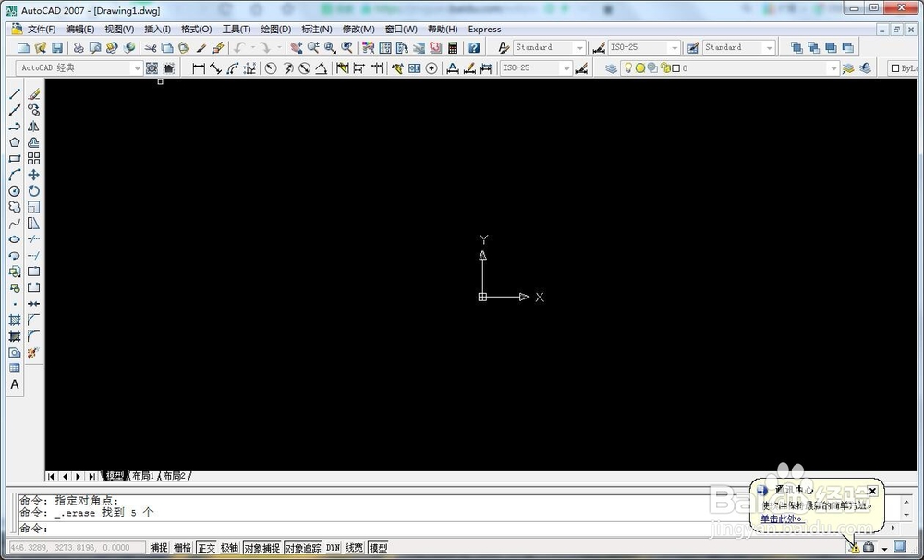Viewport: 924px width, 560px height.
Task: Toggle layer 0 on/off lightbulb
Action: (628, 68)
